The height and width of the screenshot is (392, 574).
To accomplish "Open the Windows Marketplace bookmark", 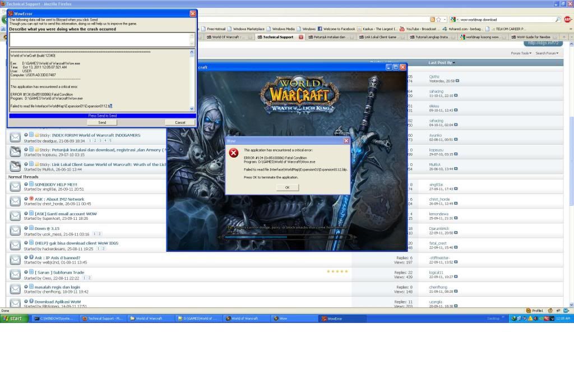I will click(246, 29).
